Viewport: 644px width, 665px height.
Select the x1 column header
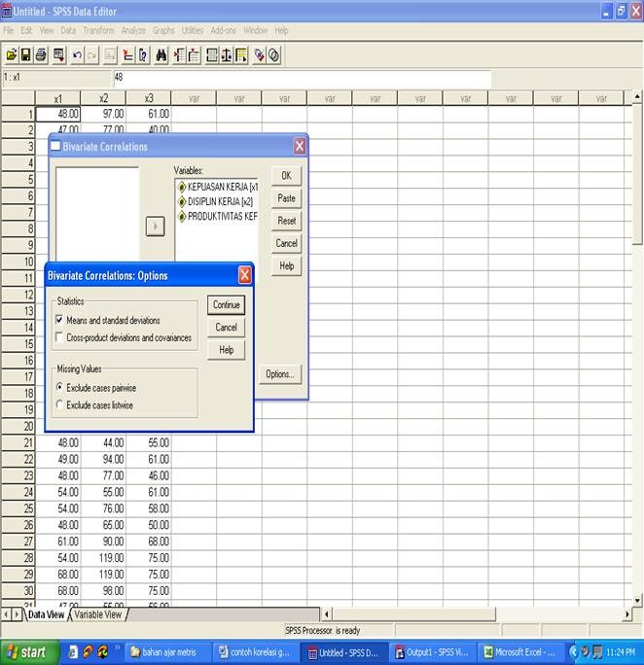point(57,98)
